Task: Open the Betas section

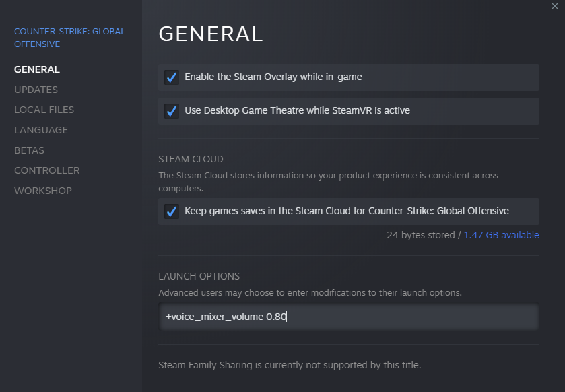Action: click(29, 150)
